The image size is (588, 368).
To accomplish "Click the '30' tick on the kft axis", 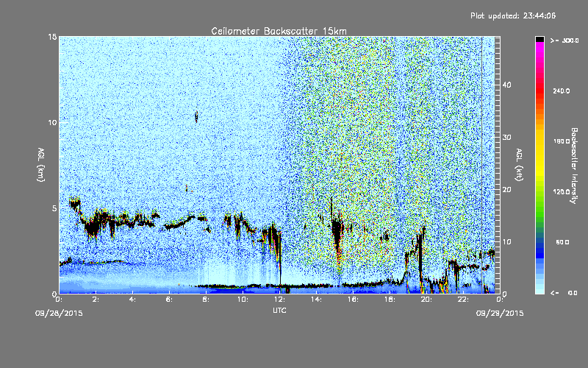I will coord(506,137).
